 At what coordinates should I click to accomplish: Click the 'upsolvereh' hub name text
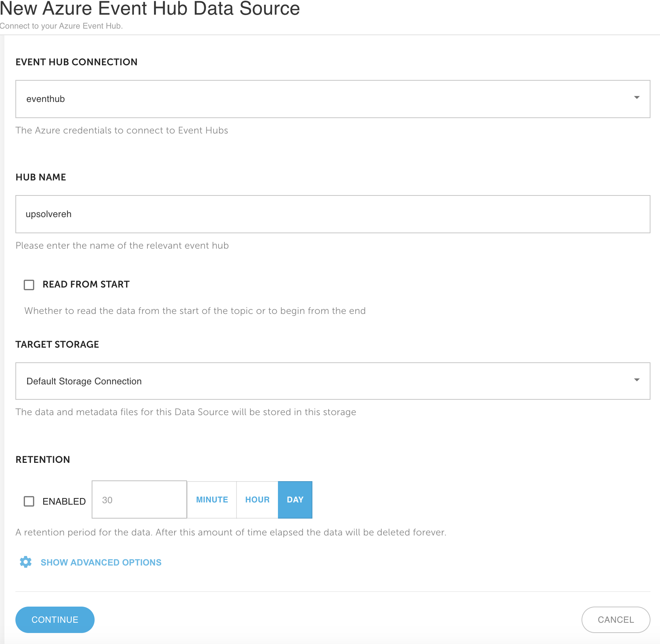pyautogui.click(x=48, y=214)
